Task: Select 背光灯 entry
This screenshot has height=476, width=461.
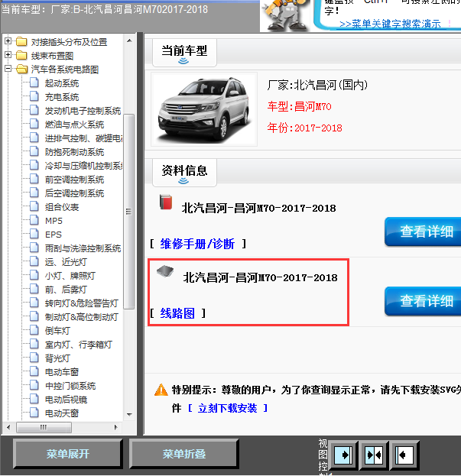Action: coord(57,358)
